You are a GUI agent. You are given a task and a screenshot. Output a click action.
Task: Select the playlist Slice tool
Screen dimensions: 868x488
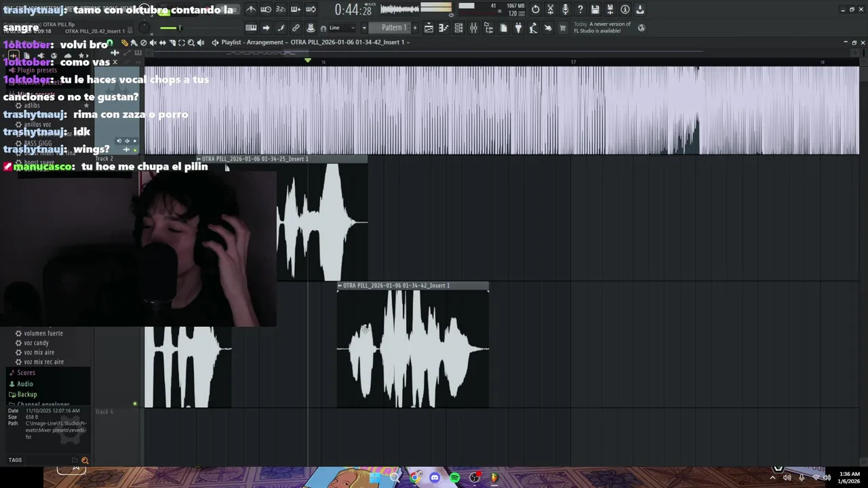point(172,43)
